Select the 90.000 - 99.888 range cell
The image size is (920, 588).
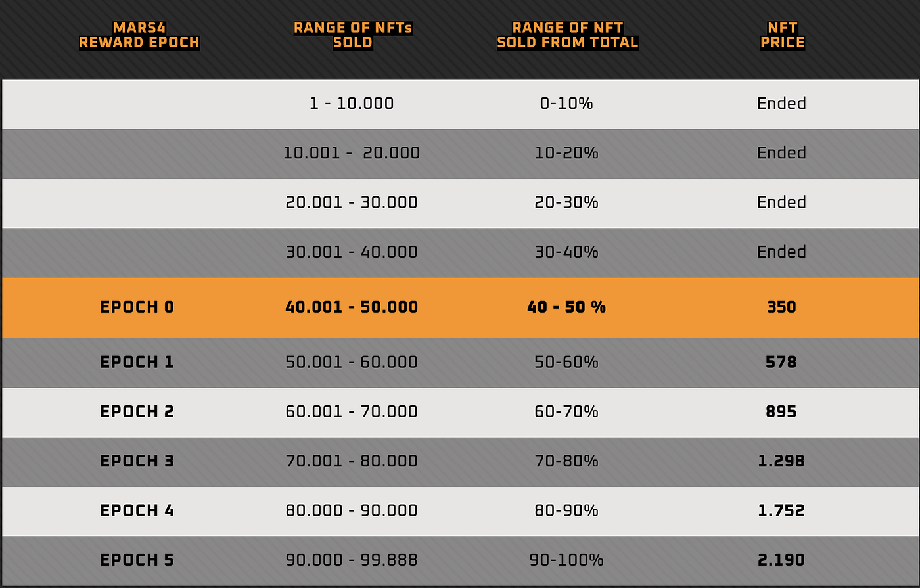pos(352,560)
